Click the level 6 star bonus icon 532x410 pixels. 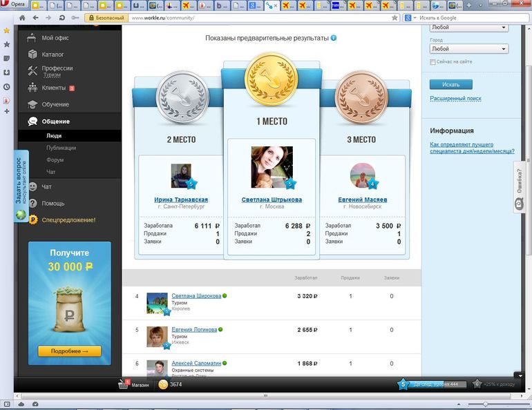coord(477,384)
